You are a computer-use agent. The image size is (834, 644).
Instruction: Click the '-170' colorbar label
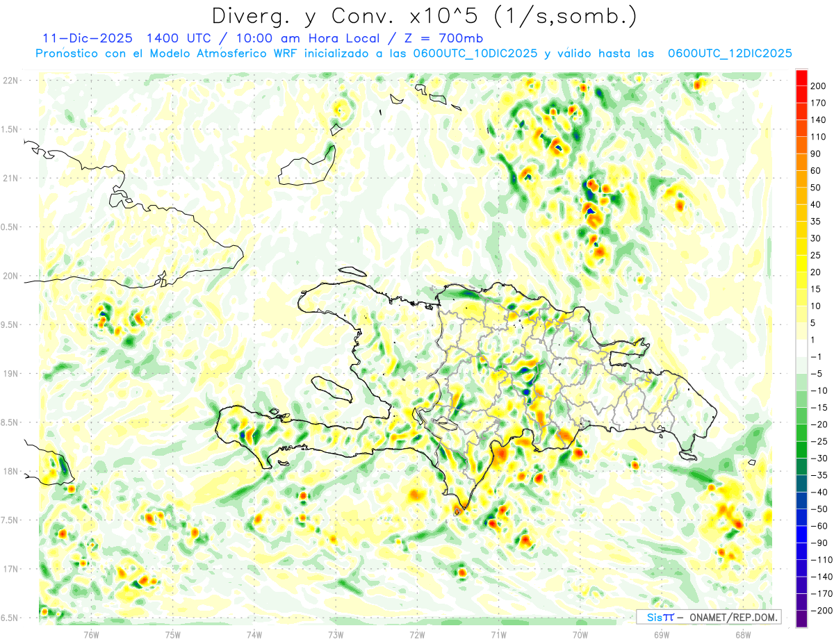tap(821, 594)
